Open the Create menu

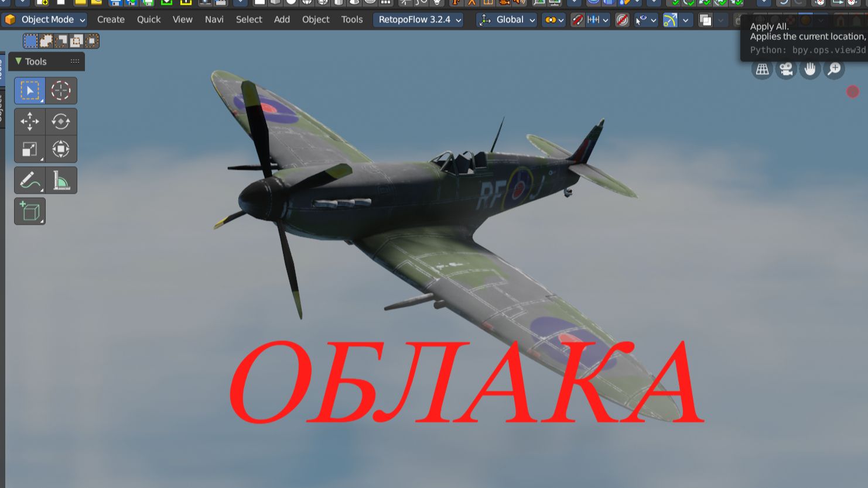coord(111,20)
